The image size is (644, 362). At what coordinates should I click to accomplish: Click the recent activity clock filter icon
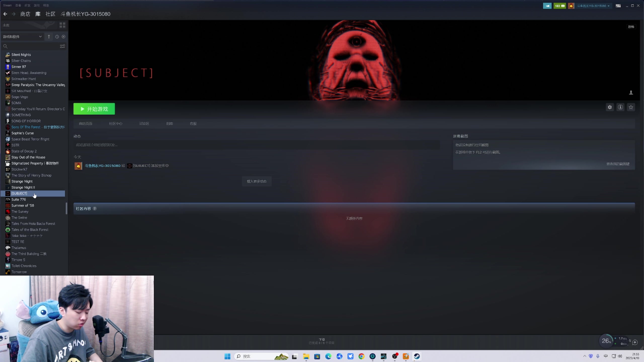click(x=57, y=37)
